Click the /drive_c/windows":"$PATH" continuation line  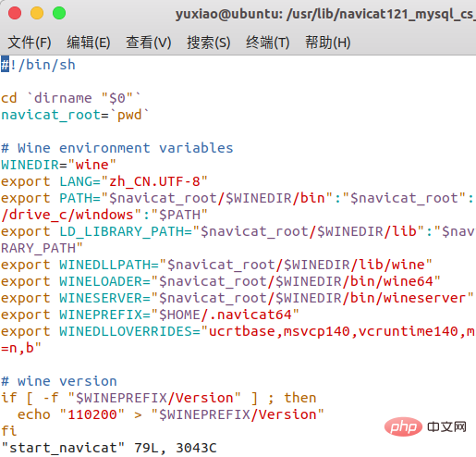(104, 215)
